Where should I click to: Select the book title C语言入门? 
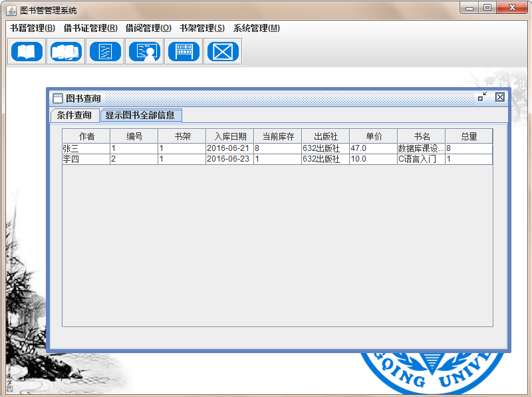[x=421, y=159]
